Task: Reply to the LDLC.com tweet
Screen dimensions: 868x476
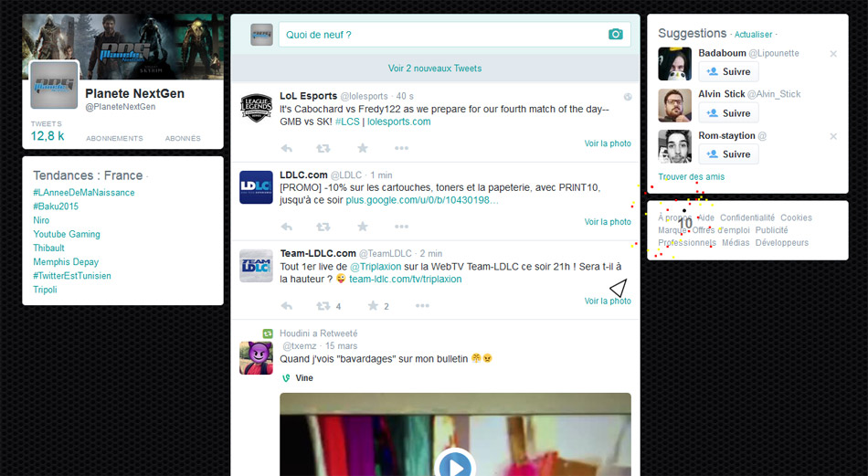Action: (286, 227)
